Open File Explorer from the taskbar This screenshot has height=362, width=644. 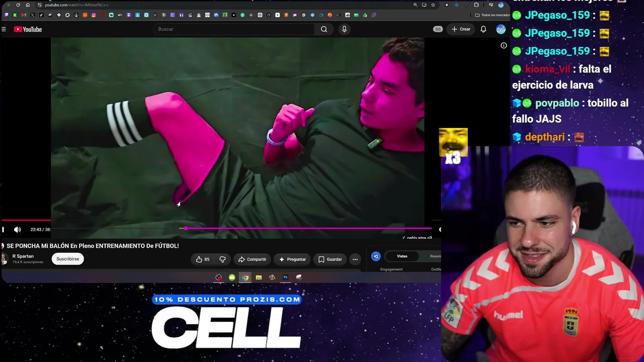pyautogui.click(x=259, y=278)
